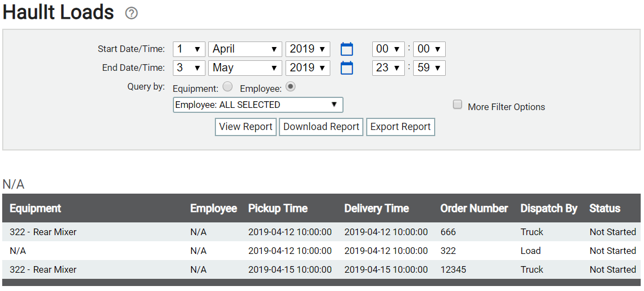The height and width of the screenshot is (291, 644).
Task: Select order number 12345 cell
Action: 453,269
